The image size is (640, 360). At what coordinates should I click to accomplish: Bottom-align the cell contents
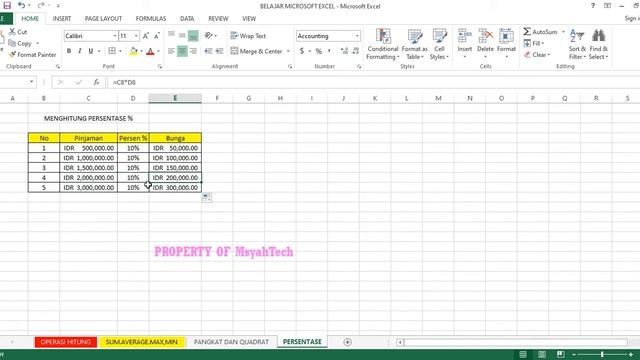[193, 36]
